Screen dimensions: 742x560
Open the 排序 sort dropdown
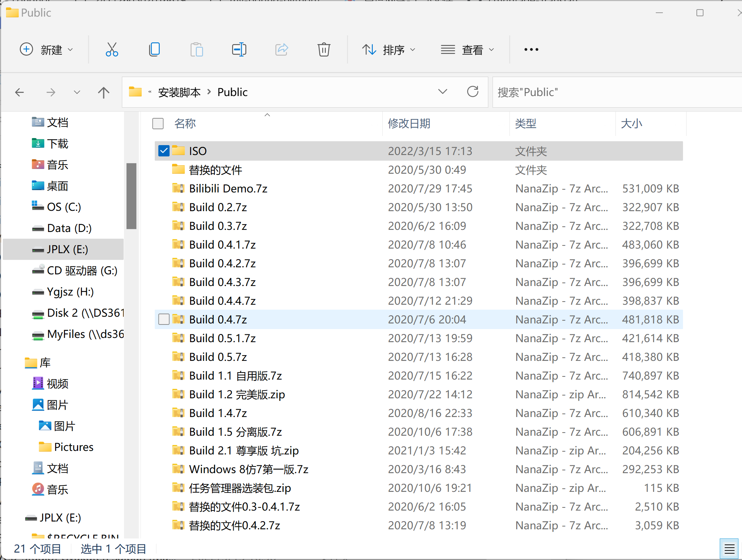[388, 50]
